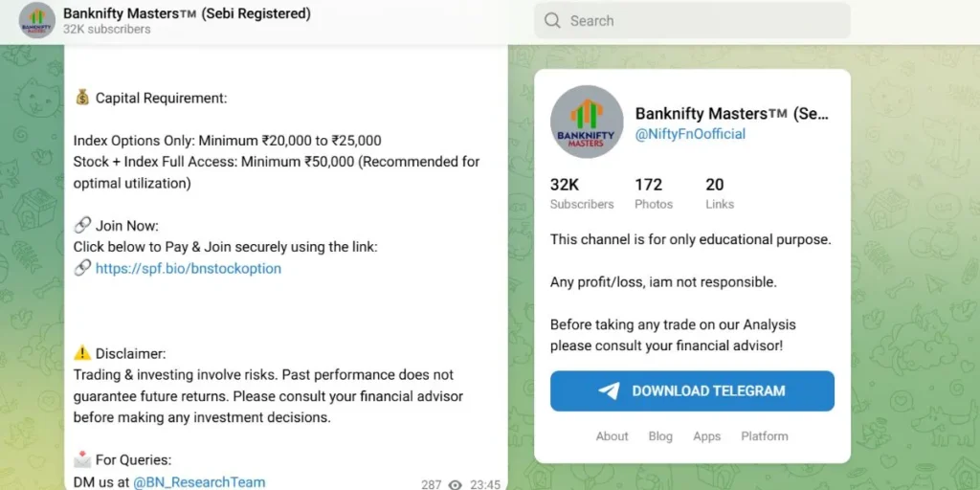The width and height of the screenshot is (980, 490).
Task: Open the About footer link
Action: coord(612,436)
